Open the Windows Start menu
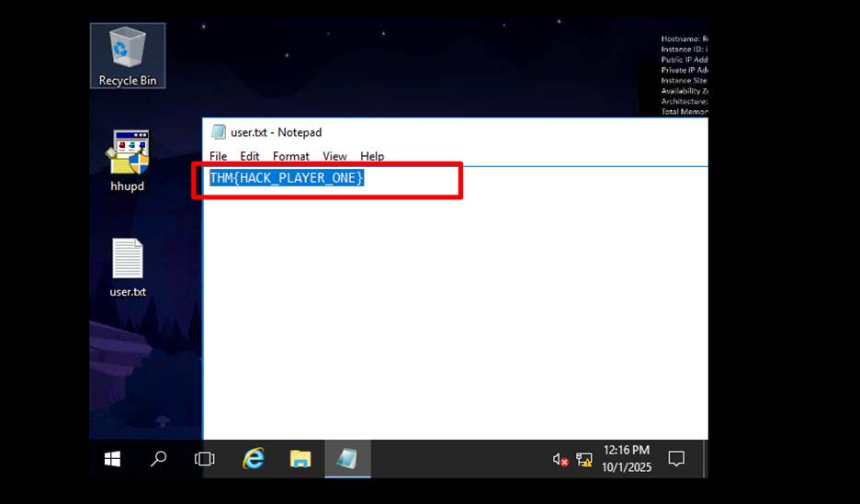The image size is (860, 504). coord(112,459)
